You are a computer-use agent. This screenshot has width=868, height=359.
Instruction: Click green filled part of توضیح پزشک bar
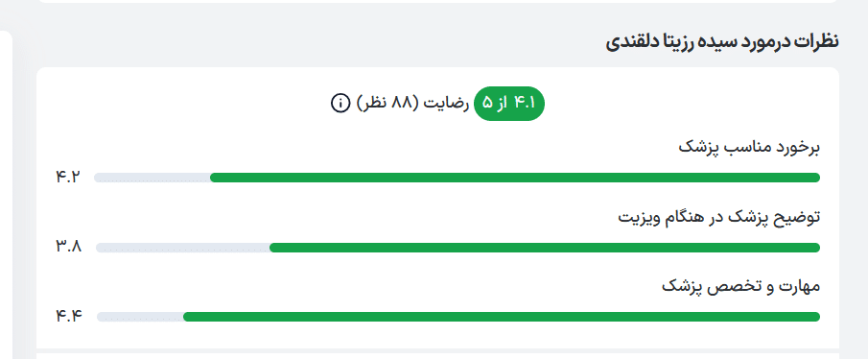545,248
